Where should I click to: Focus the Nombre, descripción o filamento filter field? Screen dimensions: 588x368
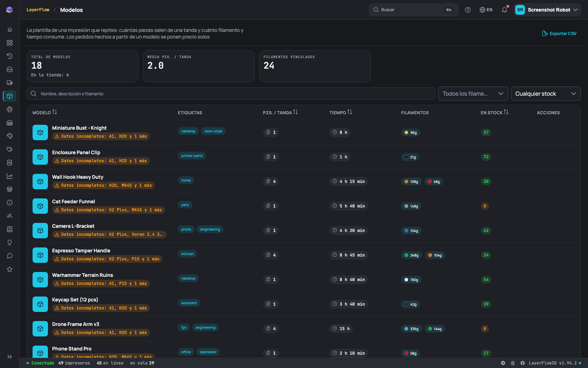231,94
